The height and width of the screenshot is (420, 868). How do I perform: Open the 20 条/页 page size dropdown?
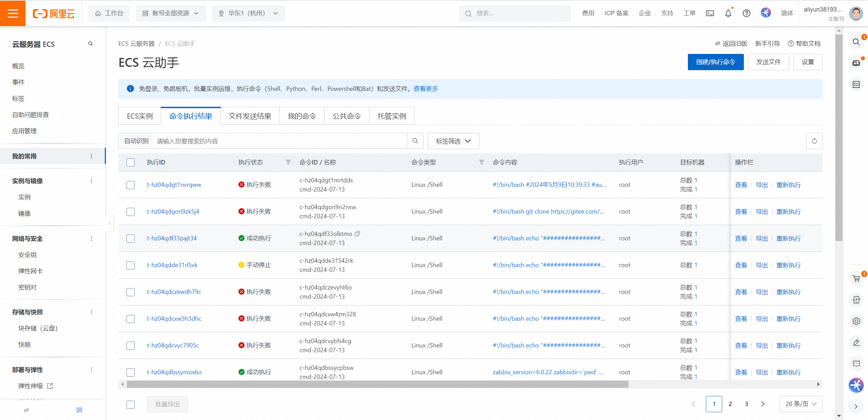(801, 404)
